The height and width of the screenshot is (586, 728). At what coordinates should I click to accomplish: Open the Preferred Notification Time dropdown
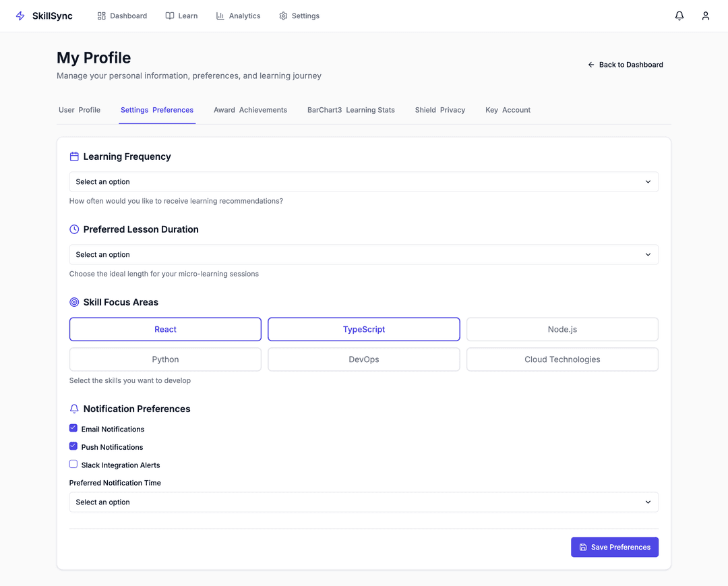click(x=363, y=502)
